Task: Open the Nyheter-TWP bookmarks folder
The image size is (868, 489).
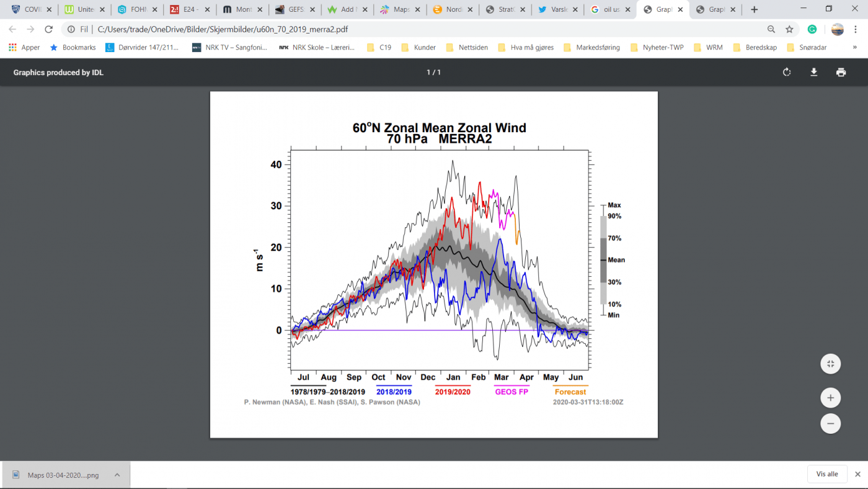Action: click(x=657, y=47)
